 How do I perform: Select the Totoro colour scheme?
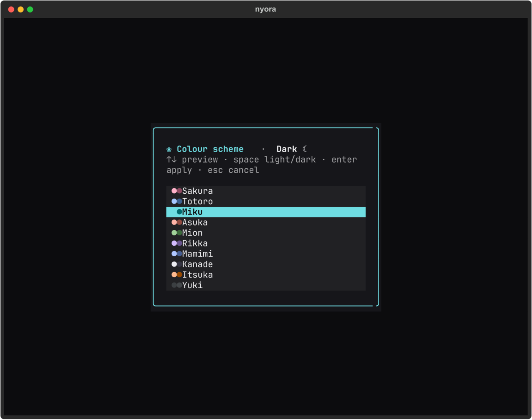click(x=266, y=202)
